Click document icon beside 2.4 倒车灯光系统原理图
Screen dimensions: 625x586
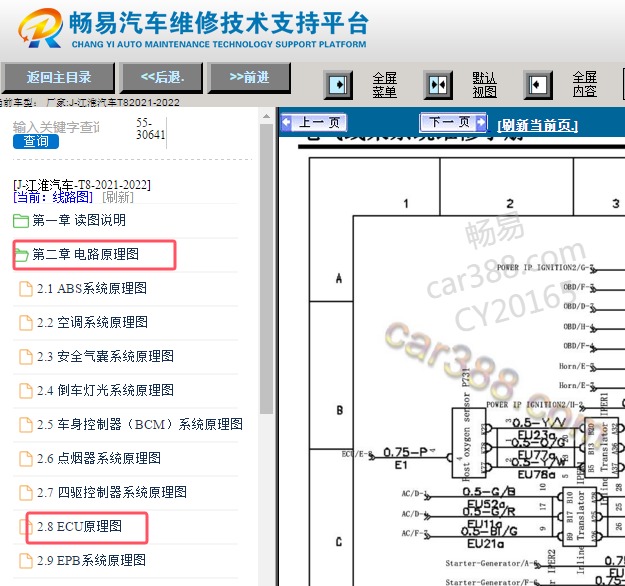(26, 391)
